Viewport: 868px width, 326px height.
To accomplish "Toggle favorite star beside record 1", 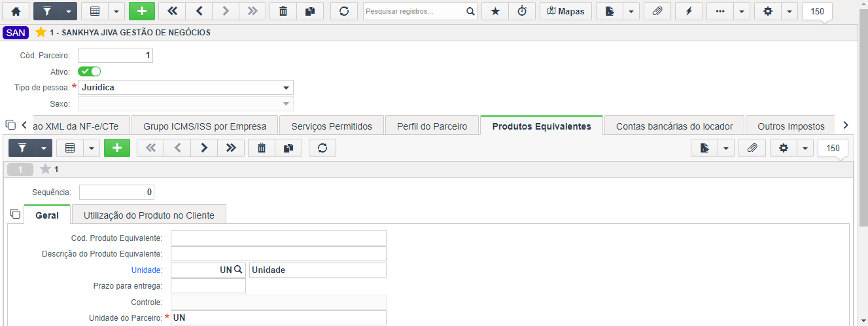I will coord(45,170).
